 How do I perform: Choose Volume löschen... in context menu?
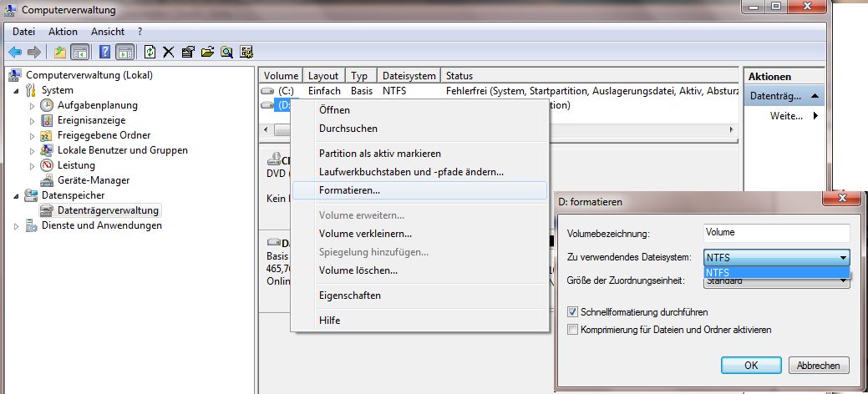pyautogui.click(x=419, y=270)
